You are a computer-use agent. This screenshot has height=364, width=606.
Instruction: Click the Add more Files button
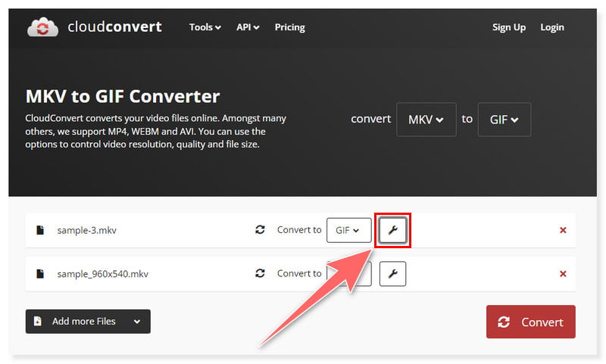pos(88,321)
